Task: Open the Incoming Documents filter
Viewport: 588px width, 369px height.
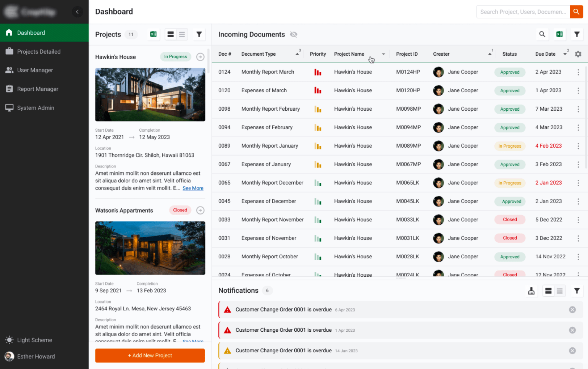Action: coord(577,34)
